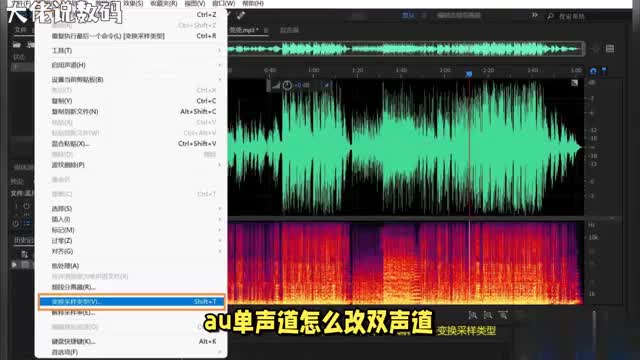The width and height of the screenshot is (640, 360).
Task: Click the middle zoom icon below the spectrogram
Action: (488, 315)
